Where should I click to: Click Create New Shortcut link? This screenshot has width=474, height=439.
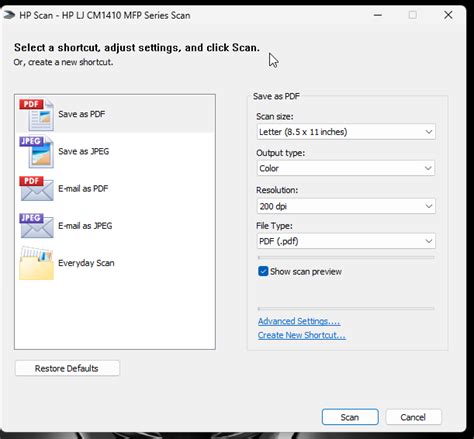pyautogui.click(x=302, y=335)
